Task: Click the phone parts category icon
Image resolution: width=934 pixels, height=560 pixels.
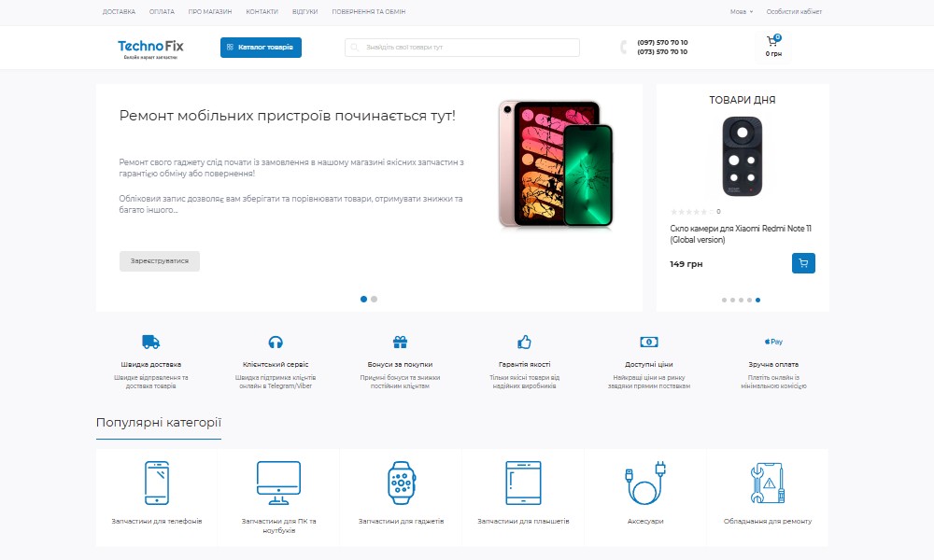Action: tap(157, 483)
